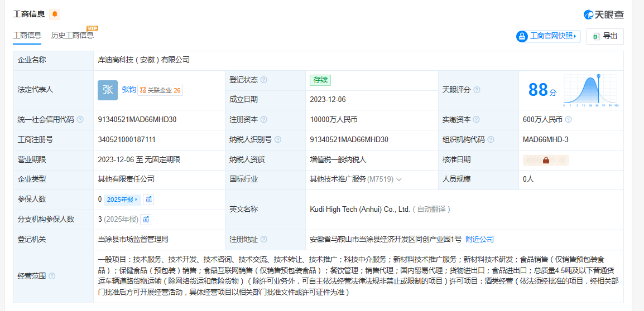Image resolution: width=644 pixels, height=311 pixels.
Task: Click help icon after 600万人民币
Action: [x=569, y=120]
